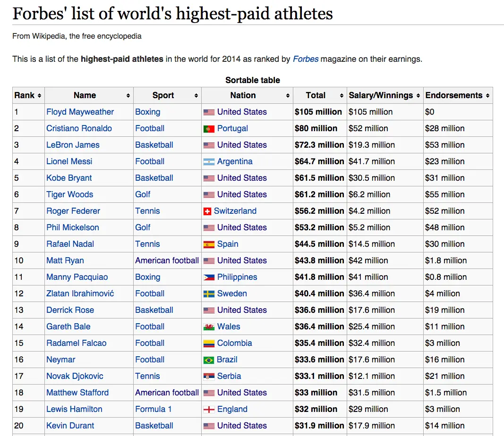Toggle sorting on the Rank column
504x436 pixels.
(40, 95)
